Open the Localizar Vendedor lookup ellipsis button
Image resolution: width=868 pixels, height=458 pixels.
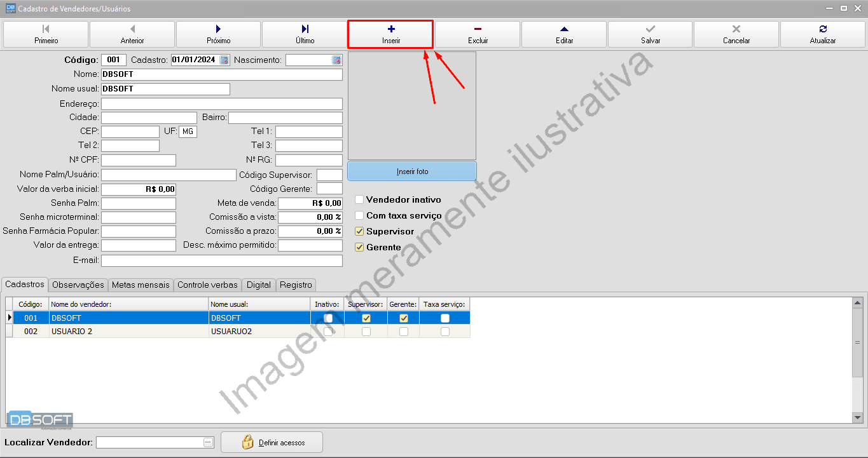(208, 442)
